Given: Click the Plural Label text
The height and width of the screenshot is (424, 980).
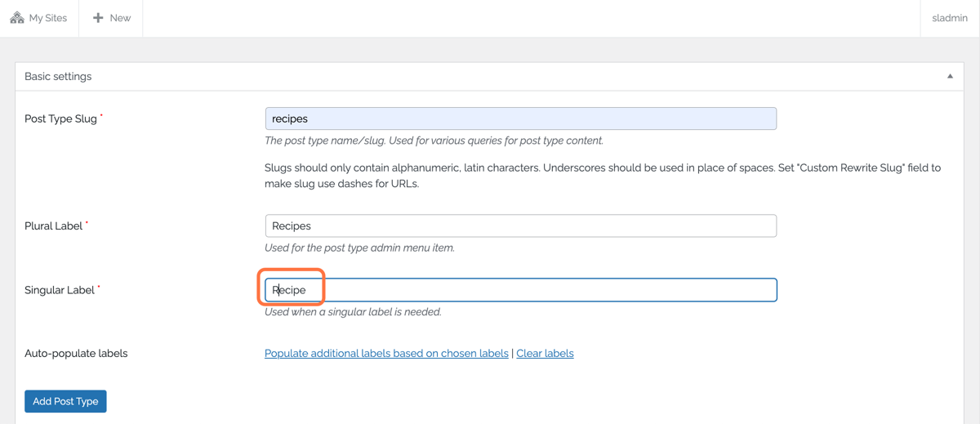Looking at the screenshot, I should 54,225.
